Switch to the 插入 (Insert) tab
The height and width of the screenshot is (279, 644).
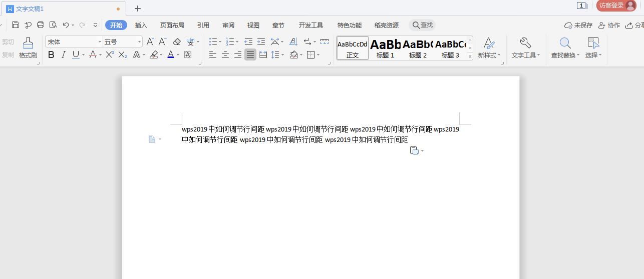click(141, 25)
